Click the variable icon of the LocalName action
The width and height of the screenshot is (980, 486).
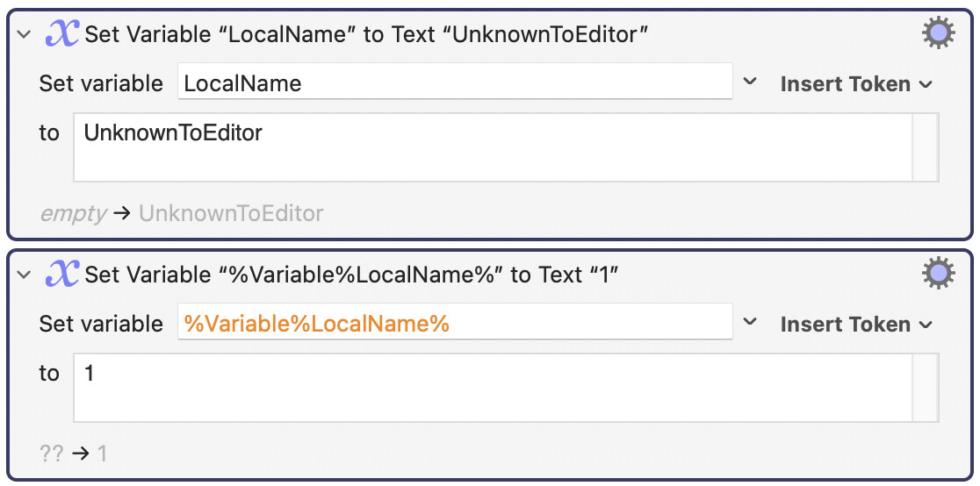tap(61, 34)
